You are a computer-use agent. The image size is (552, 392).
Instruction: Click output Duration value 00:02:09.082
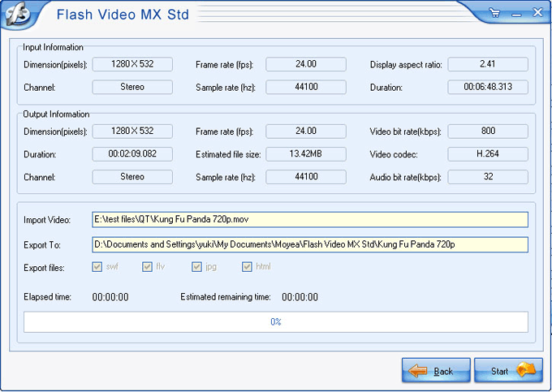pyautogui.click(x=132, y=154)
